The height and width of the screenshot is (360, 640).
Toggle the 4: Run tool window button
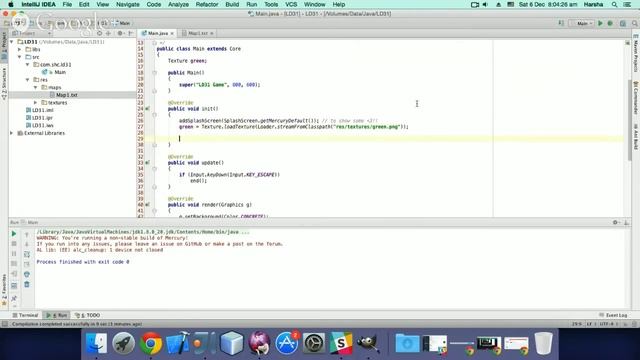tap(57, 315)
